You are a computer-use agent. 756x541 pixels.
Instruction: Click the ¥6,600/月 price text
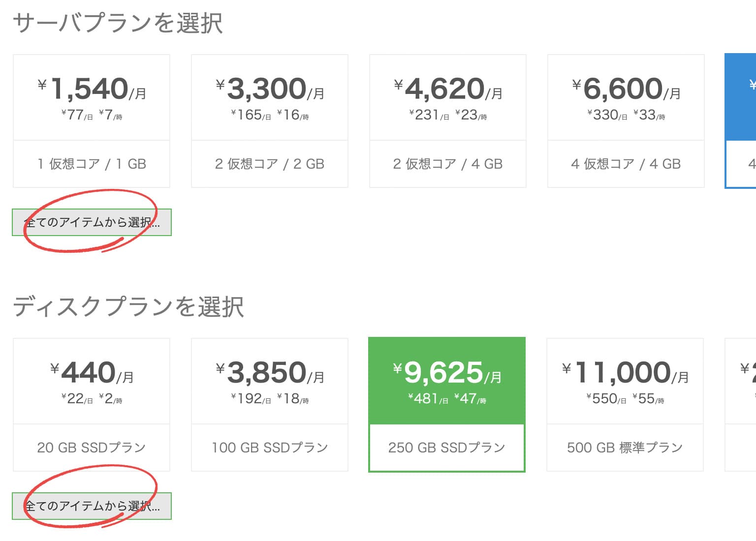click(626, 89)
